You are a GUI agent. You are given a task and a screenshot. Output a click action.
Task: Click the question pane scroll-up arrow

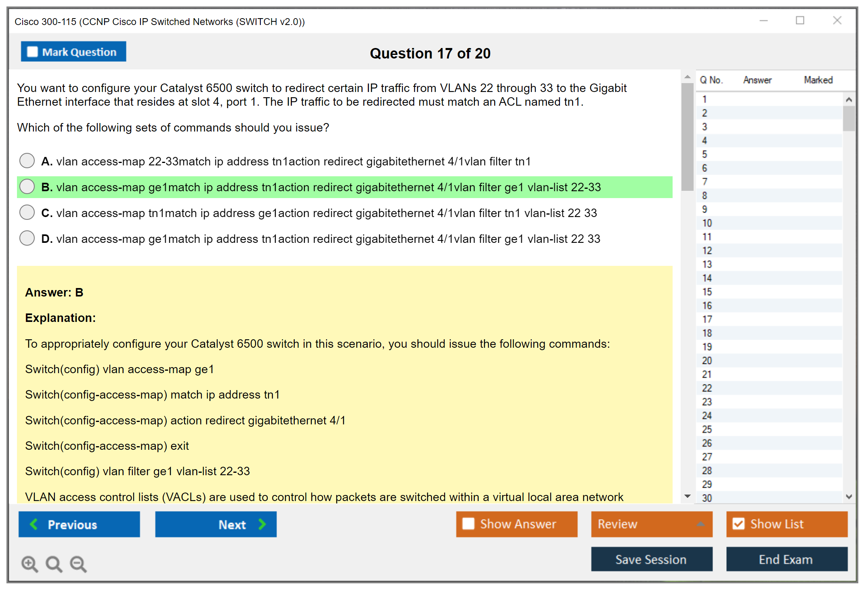click(688, 77)
